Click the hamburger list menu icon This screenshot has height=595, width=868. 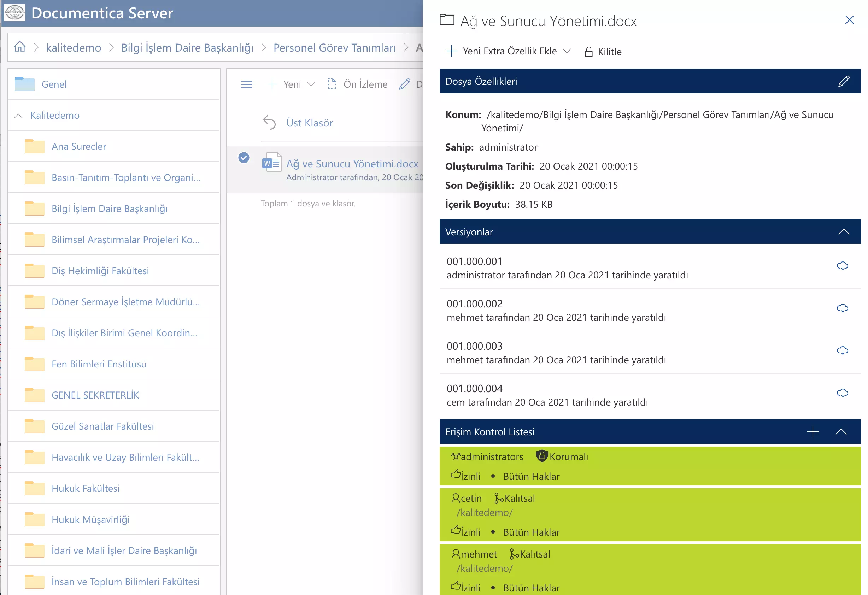tap(246, 84)
